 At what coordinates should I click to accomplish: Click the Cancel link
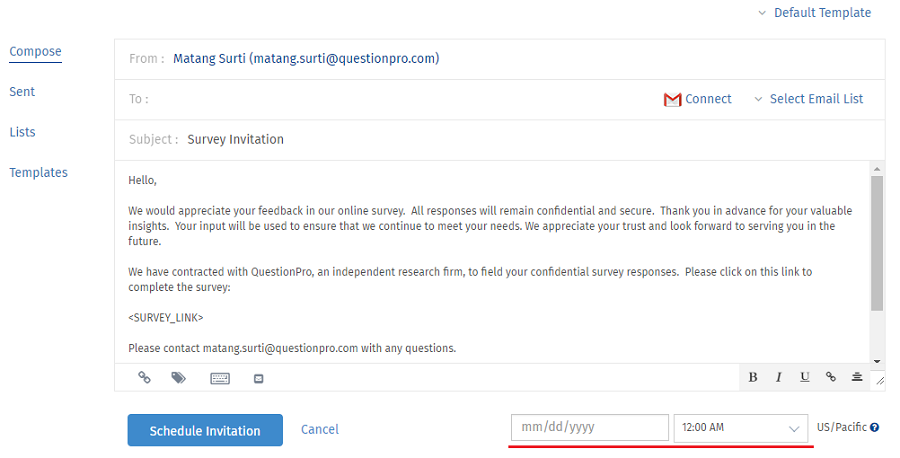pyautogui.click(x=320, y=430)
